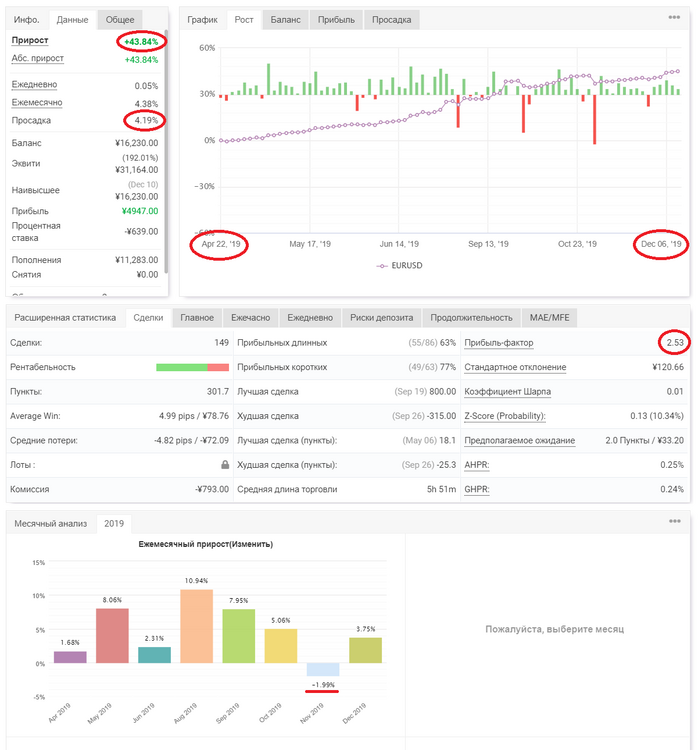Click the Предполагаемое ожидание link
The width and height of the screenshot is (698, 750).
click(520, 441)
